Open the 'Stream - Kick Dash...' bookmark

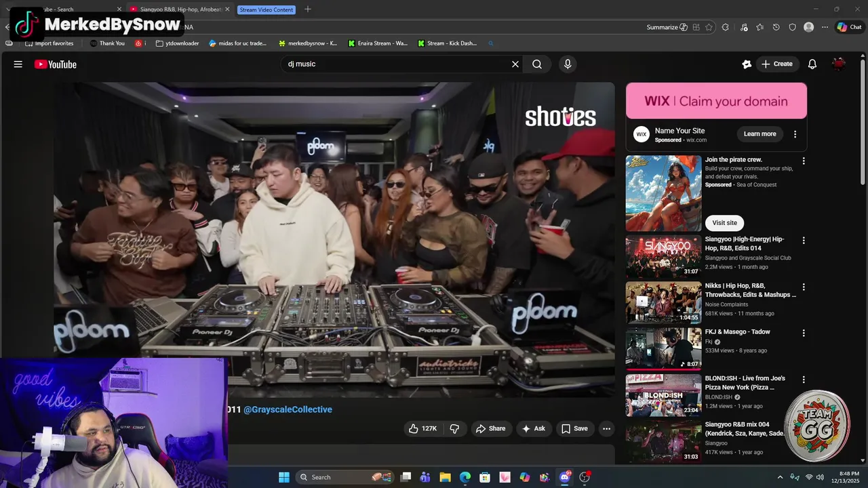pos(447,43)
